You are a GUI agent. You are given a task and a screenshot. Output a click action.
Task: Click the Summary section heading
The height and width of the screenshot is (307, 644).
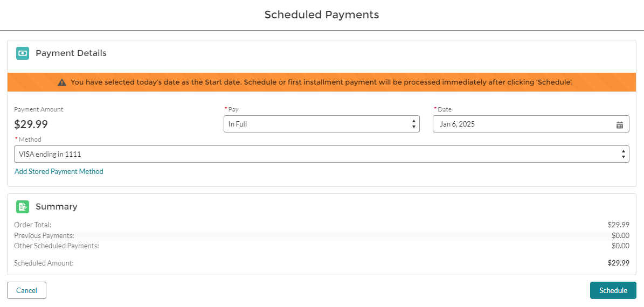click(57, 207)
